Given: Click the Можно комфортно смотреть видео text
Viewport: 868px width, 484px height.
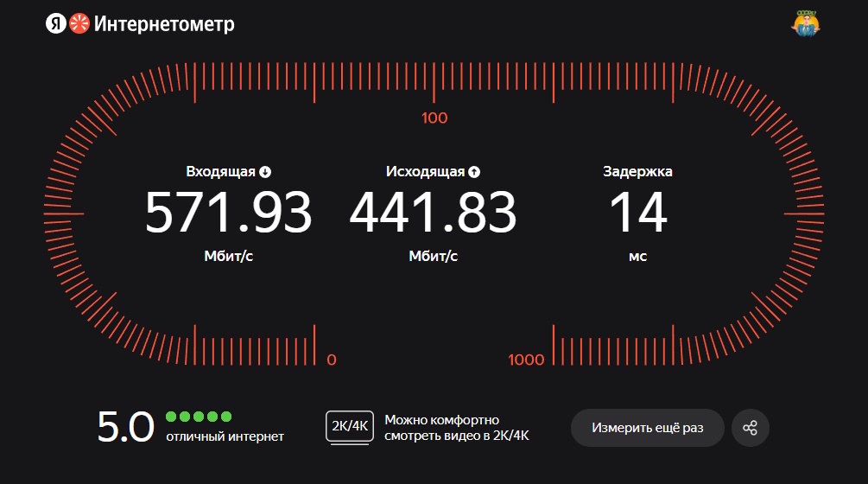Looking at the screenshot, I should coord(457,428).
